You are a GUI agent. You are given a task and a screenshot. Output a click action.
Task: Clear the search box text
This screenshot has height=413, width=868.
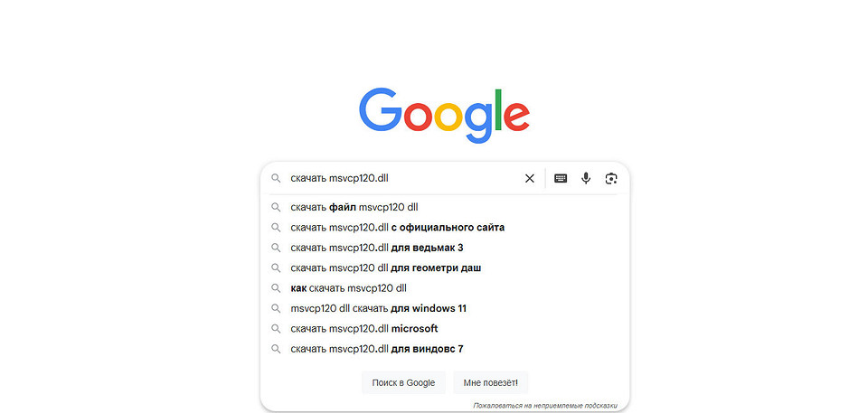pos(530,179)
